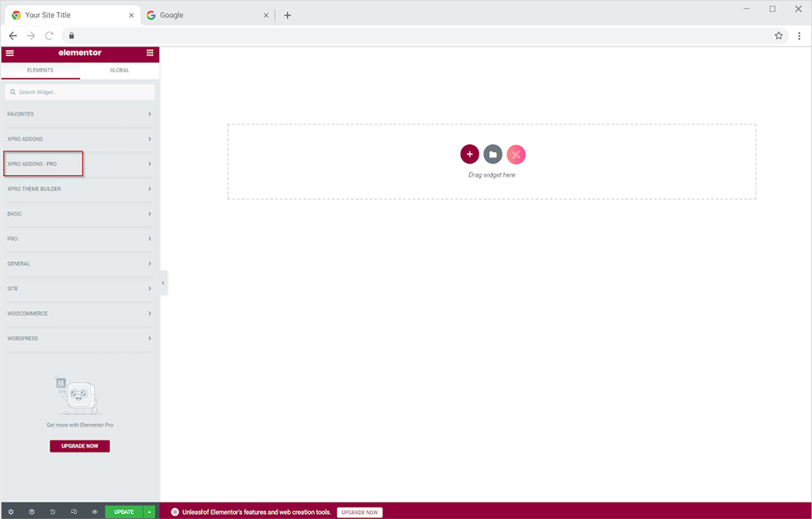Click the Search Widget input field
This screenshot has height=519, width=812.
[x=80, y=92]
